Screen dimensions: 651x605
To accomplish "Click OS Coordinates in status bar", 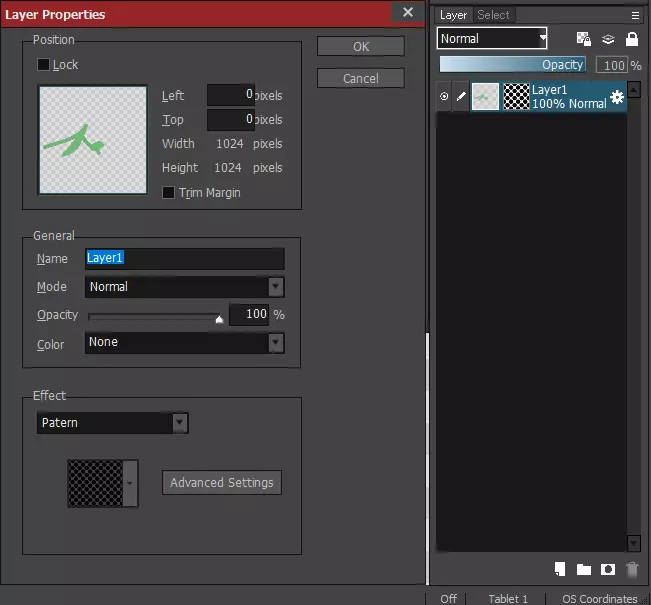I will coord(600,599).
